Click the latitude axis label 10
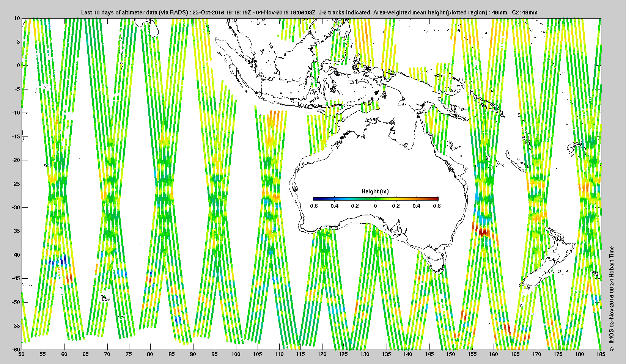The width and height of the screenshot is (626, 364). click(17, 18)
